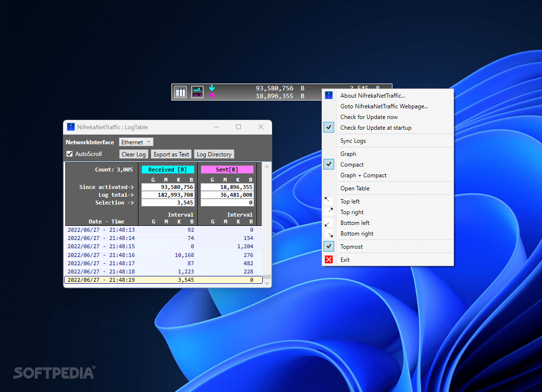Select Top left position entry

350,202
